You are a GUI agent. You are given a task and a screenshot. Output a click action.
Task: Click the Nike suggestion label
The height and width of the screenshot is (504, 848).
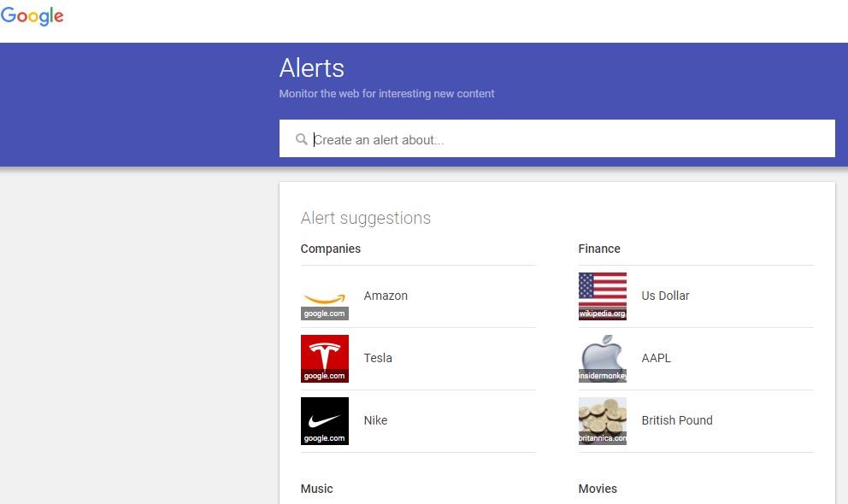tap(375, 420)
